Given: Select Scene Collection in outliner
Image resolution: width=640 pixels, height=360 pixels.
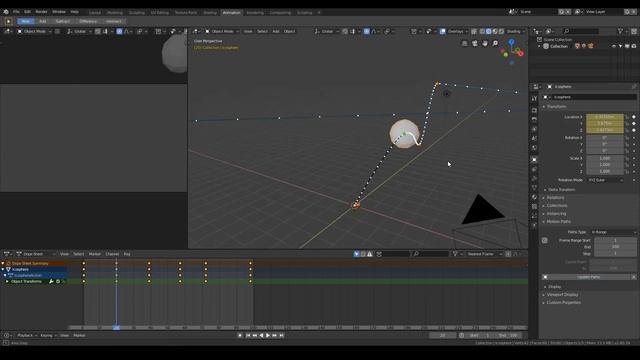Looking at the screenshot, I should pos(558,40).
